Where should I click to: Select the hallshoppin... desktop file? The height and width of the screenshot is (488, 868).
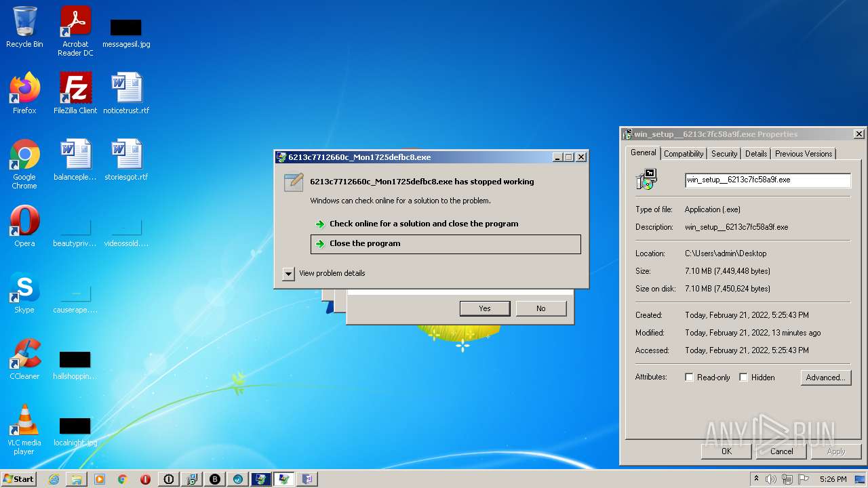[x=75, y=365]
